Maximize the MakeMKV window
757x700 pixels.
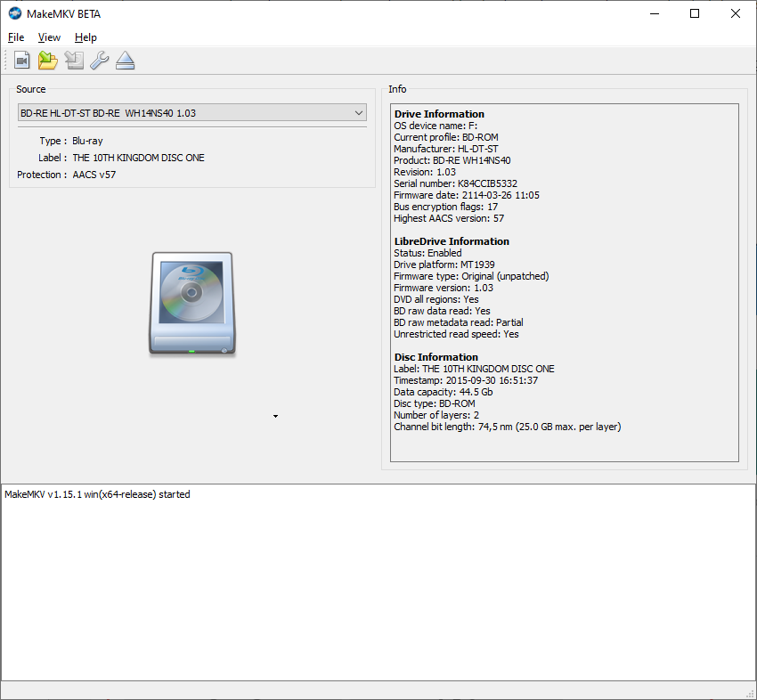[695, 13]
